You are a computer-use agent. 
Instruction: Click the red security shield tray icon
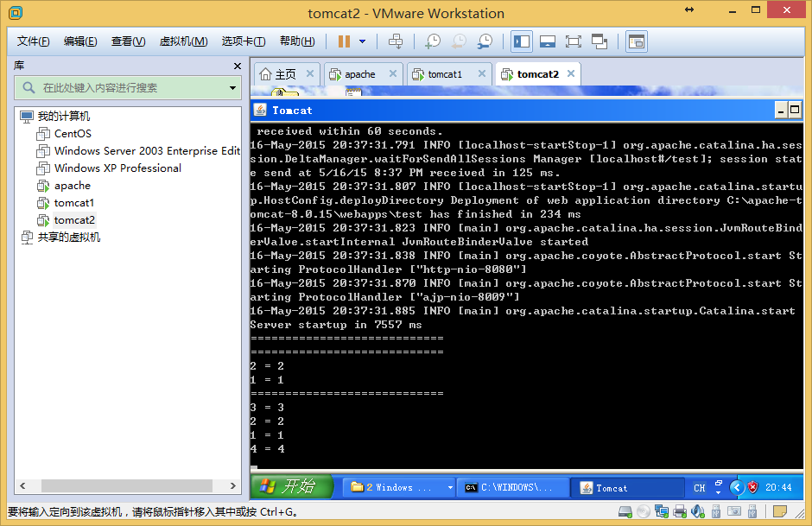tap(753, 487)
